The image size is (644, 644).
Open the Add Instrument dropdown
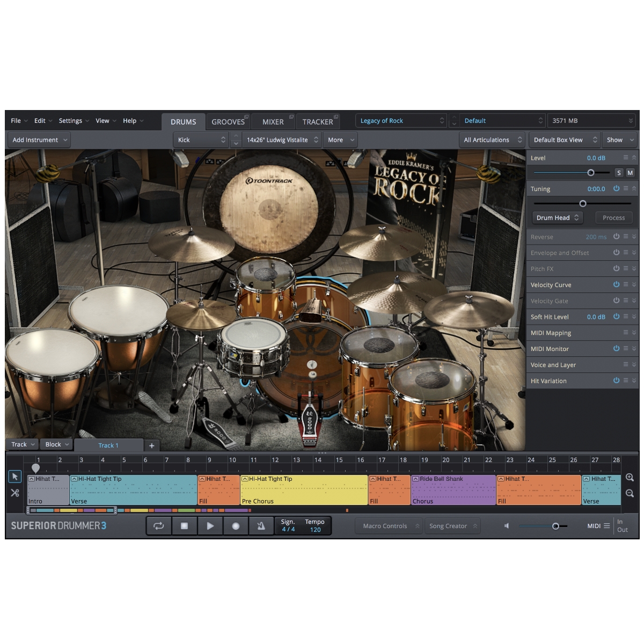40,140
